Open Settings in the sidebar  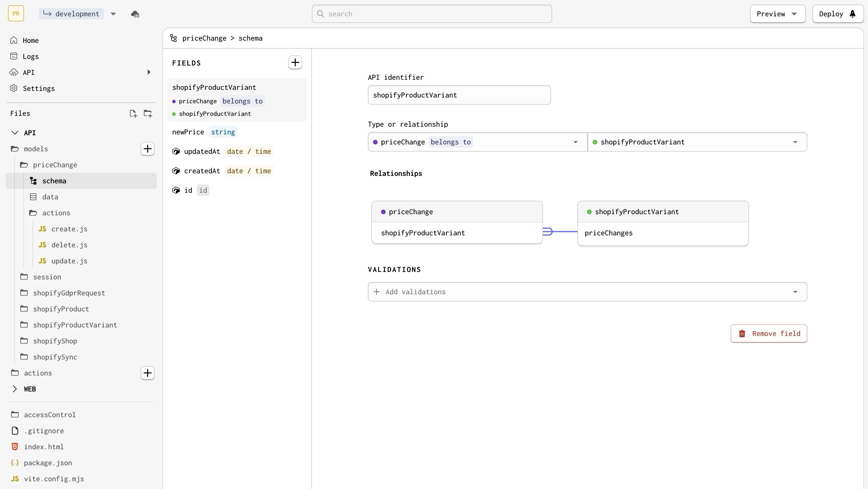(38, 89)
